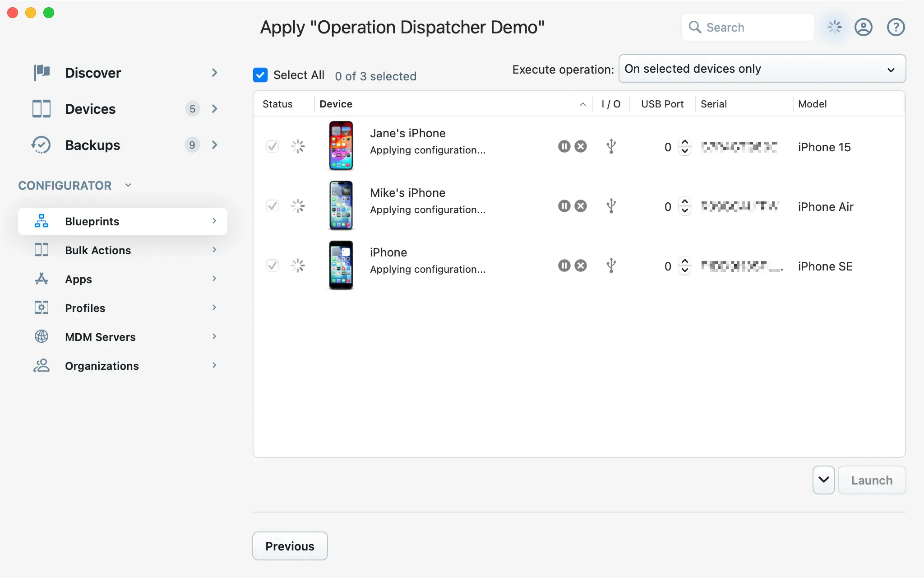This screenshot has width=924, height=578.
Task: Cancel the operation on Mike's iPhone
Action: pos(581,205)
